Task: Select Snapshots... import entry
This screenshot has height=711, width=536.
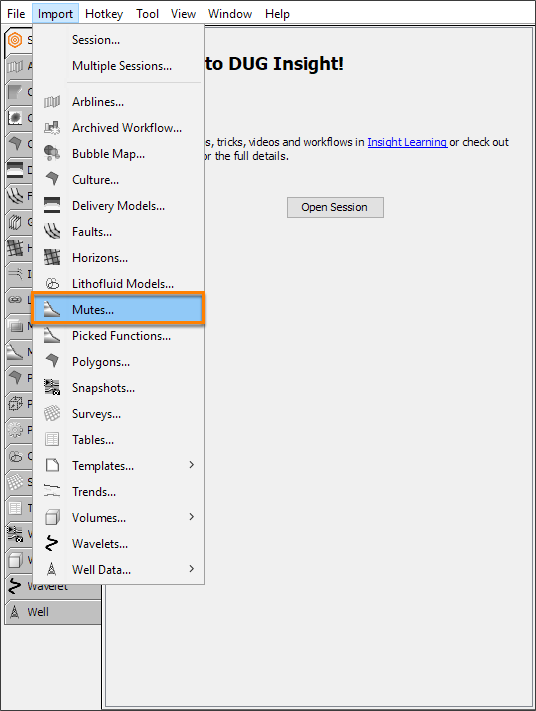Action: coord(118,387)
